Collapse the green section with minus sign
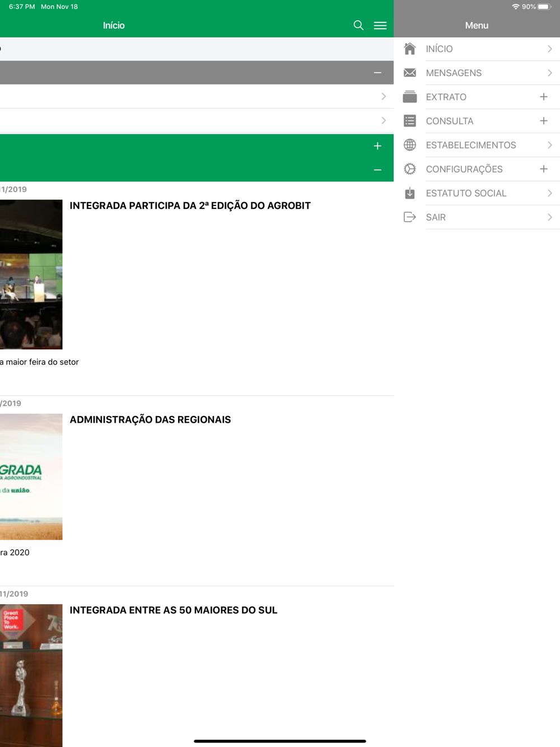The height and width of the screenshot is (747, 560). click(377, 170)
